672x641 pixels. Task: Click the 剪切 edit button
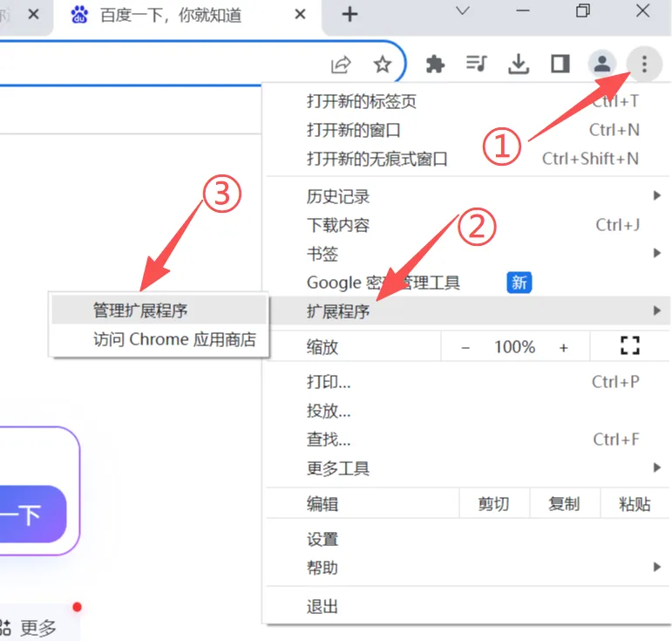(x=494, y=504)
